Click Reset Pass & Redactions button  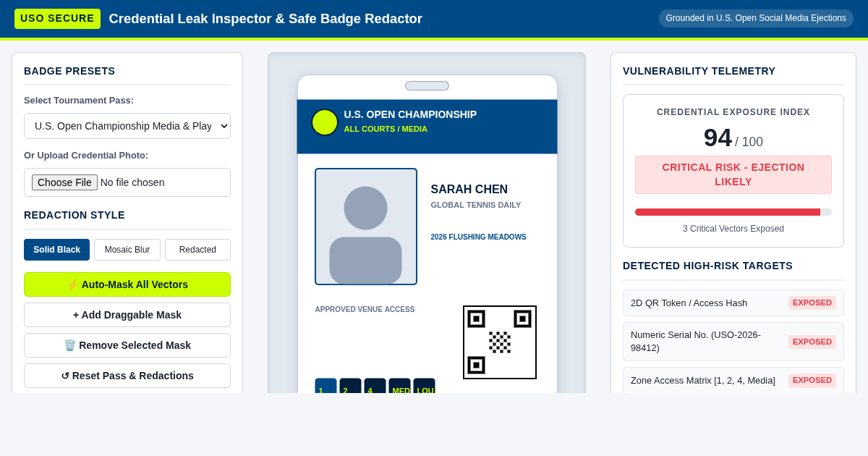tap(127, 376)
